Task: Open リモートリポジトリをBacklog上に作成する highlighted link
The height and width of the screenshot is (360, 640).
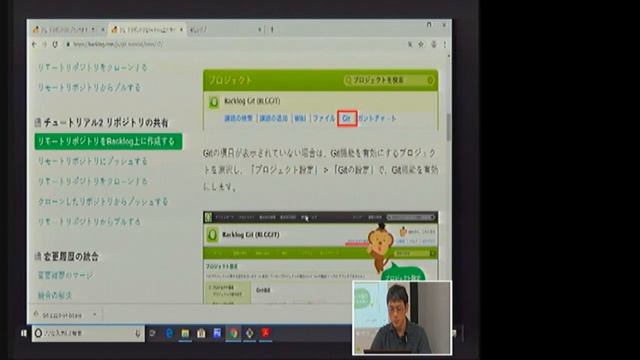Action: (x=108, y=141)
